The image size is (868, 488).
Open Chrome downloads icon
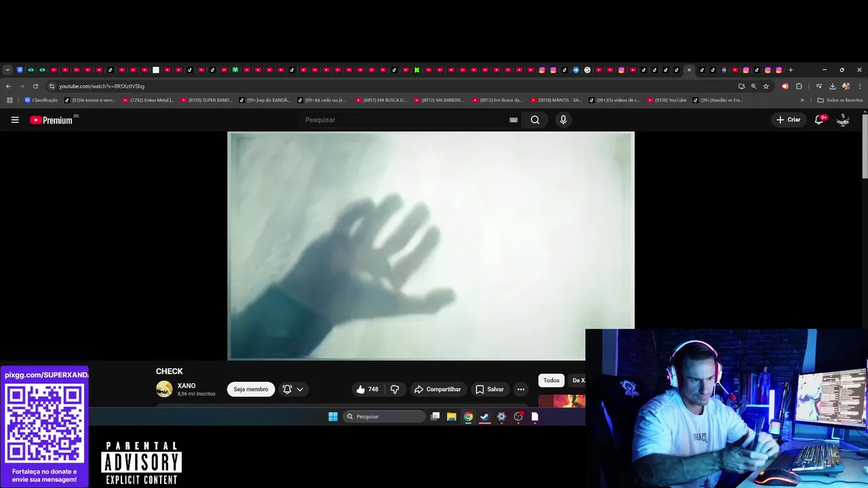pos(832,86)
